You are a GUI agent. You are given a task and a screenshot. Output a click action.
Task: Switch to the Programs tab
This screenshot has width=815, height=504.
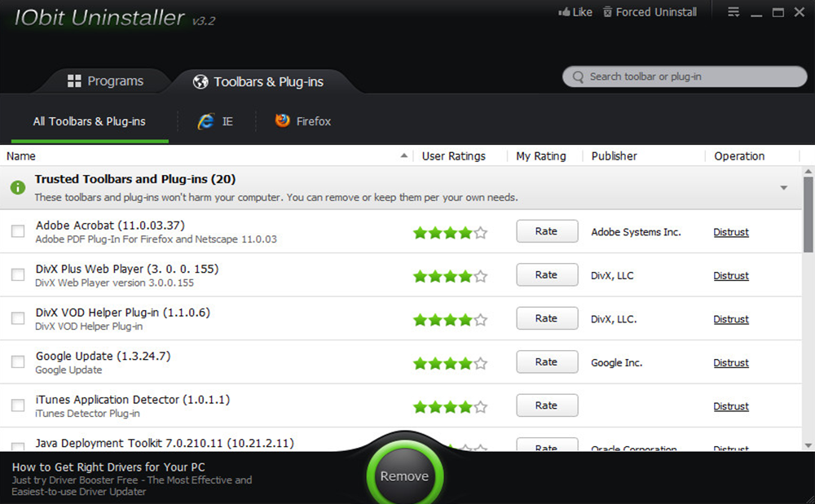tap(105, 81)
